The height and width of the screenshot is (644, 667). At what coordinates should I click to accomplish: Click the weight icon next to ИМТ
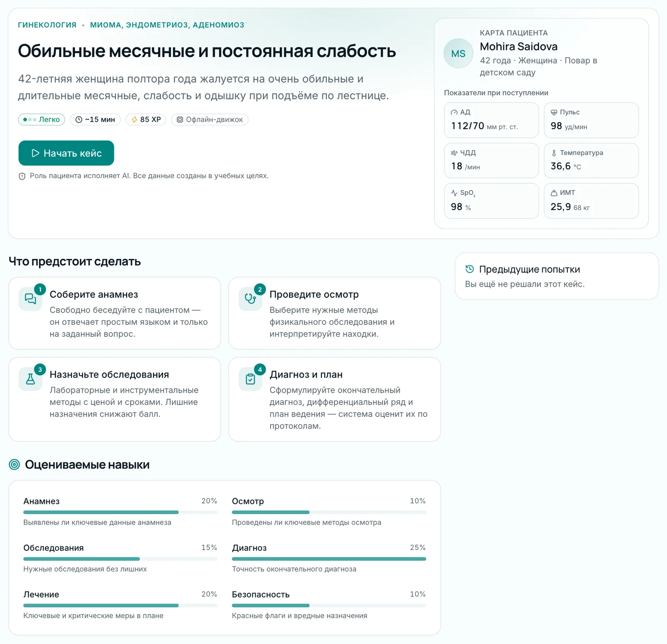tap(554, 193)
